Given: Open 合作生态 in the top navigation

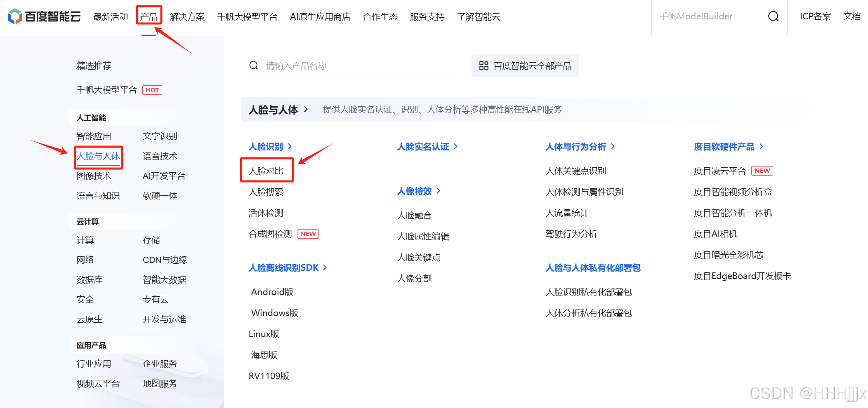Looking at the screenshot, I should 380,17.
